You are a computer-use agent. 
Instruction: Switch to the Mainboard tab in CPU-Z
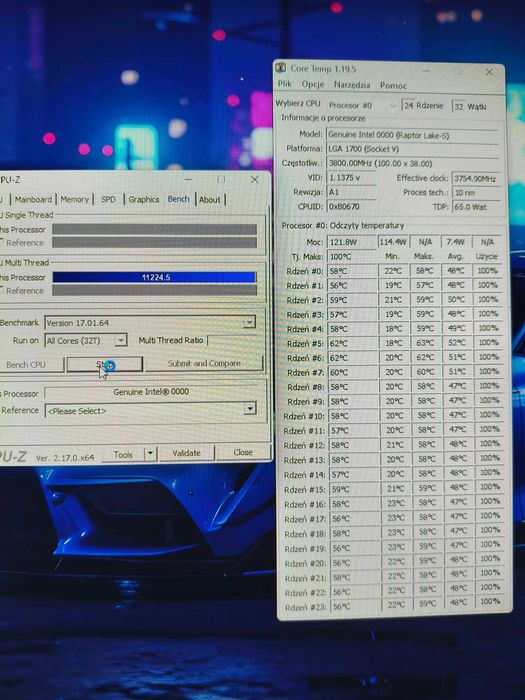pos(33,200)
